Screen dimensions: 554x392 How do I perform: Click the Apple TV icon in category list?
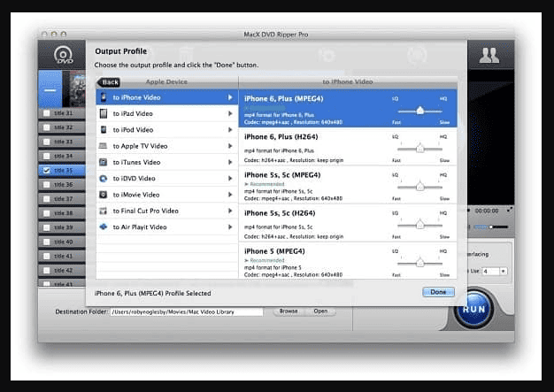click(103, 145)
